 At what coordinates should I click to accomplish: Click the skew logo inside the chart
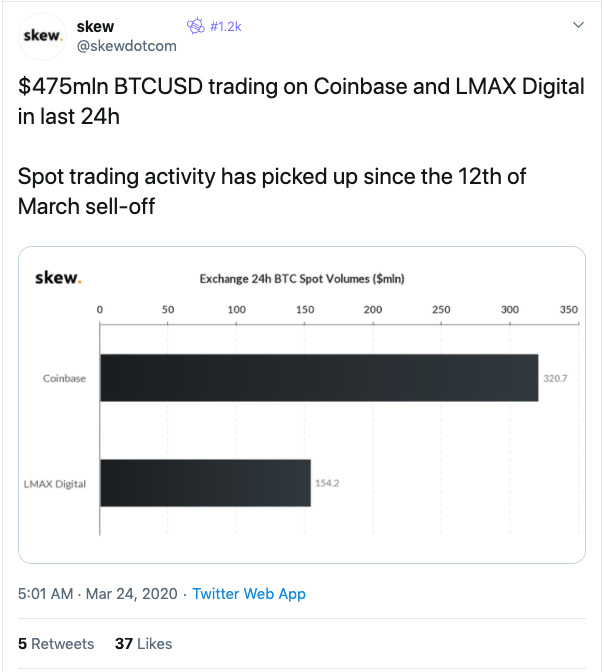(x=58, y=278)
